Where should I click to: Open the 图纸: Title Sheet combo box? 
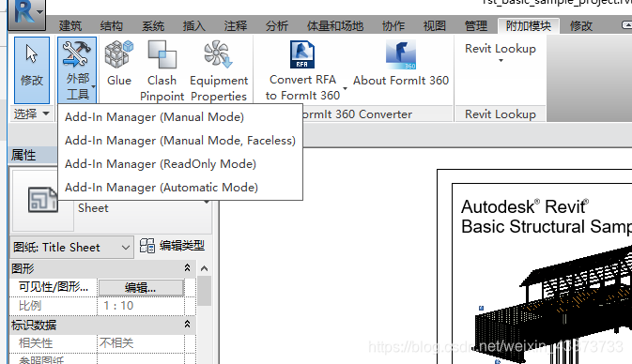pyautogui.click(x=71, y=248)
